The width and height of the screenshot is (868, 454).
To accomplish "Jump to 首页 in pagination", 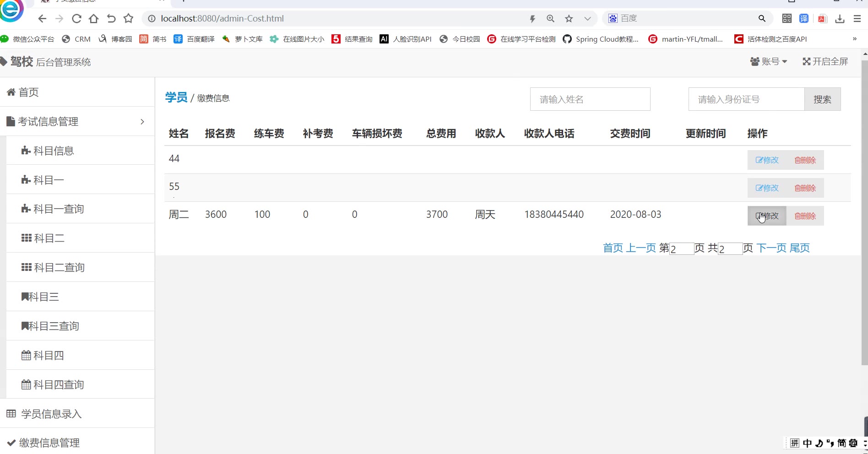I will pyautogui.click(x=613, y=248).
